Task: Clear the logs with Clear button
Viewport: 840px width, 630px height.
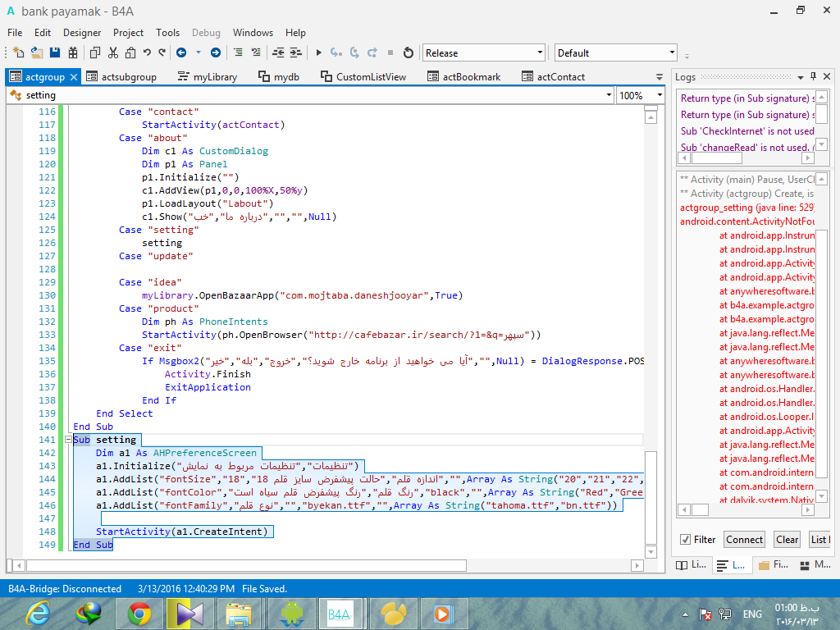Action: [x=787, y=540]
